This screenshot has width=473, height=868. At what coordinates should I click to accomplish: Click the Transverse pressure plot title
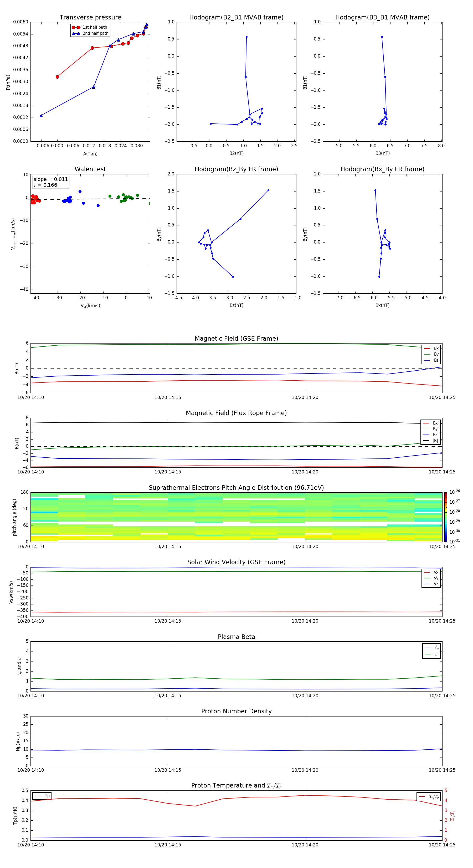pos(90,18)
